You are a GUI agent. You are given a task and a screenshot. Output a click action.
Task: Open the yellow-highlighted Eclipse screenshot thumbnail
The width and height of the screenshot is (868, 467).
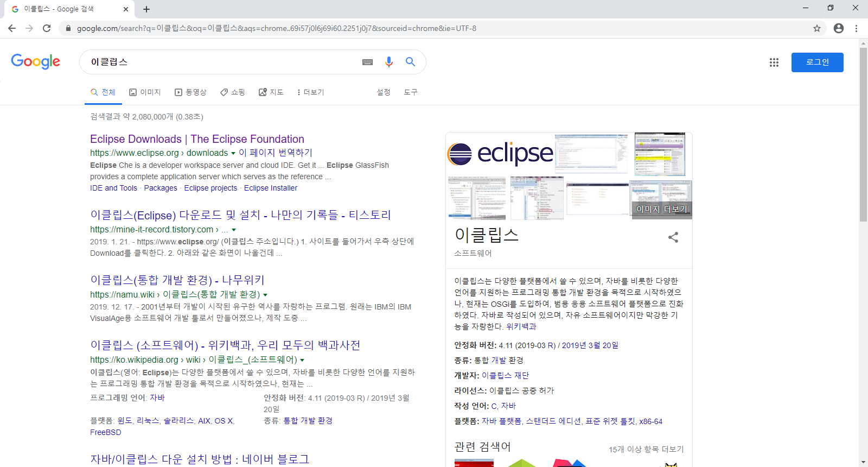pos(660,154)
